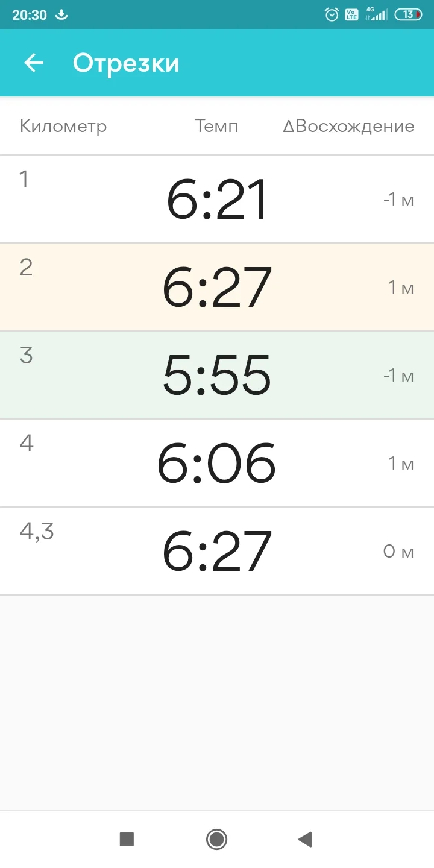Tap the back arrow icon
Image resolution: width=434 pixels, height=868 pixels.
pos(34,63)
